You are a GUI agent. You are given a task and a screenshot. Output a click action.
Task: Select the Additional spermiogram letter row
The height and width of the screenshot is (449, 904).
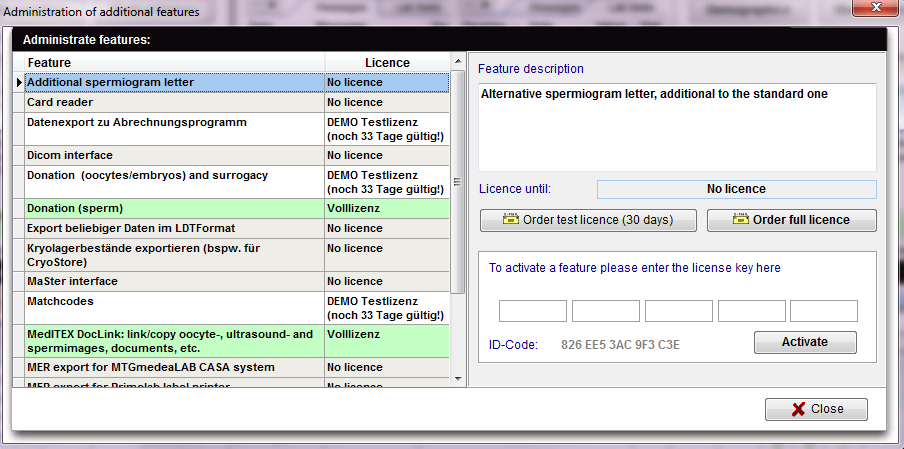click(x=236, y=82)
